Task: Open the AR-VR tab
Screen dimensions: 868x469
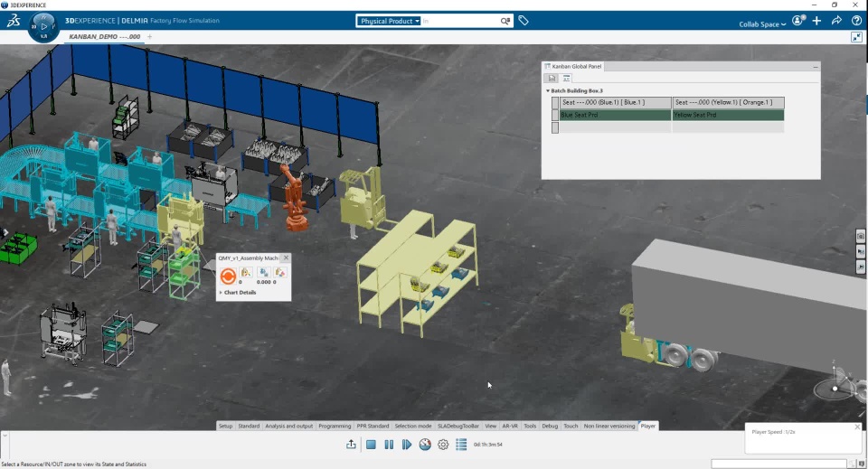Action: (510, 426)
